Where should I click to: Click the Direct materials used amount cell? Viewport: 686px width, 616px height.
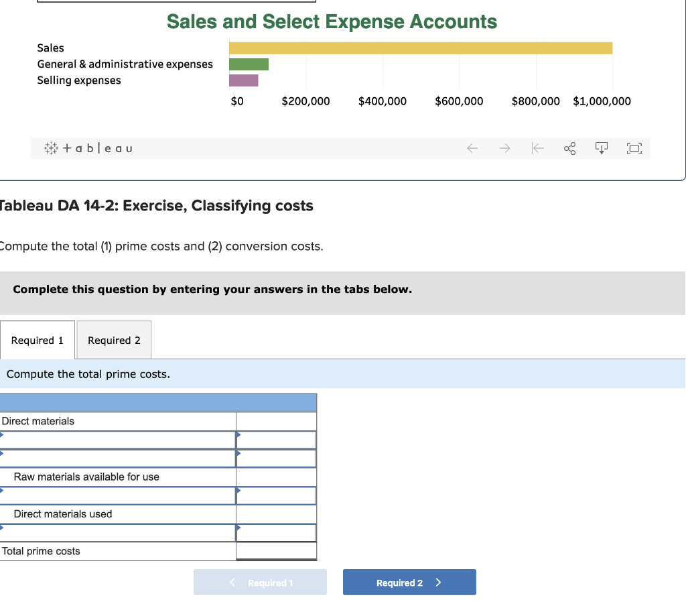(x=276, y=514)
